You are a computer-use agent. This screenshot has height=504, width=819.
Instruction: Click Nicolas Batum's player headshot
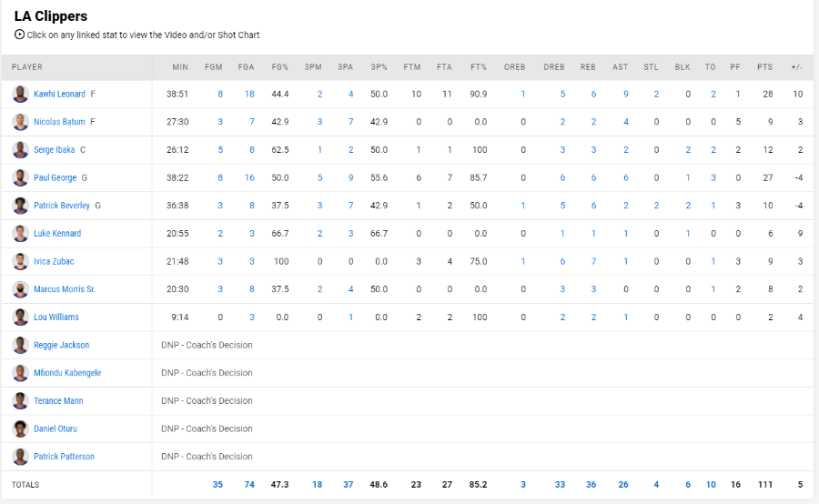(20, 122)
